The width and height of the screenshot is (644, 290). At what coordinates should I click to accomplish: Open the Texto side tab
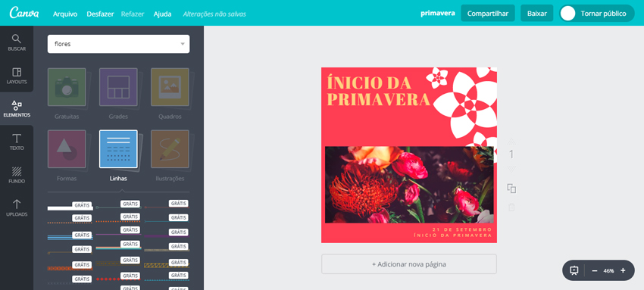click(17, 142)
